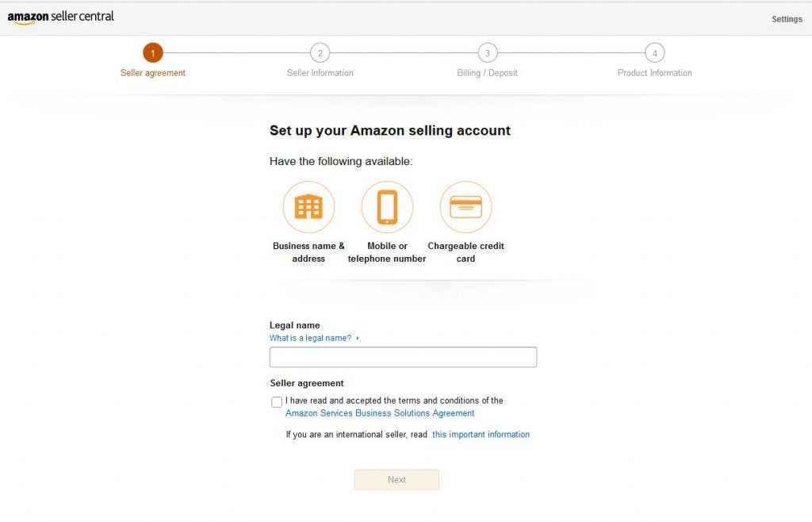Open 'this important information' link
The image size is (812, 522).
point(481,435)
